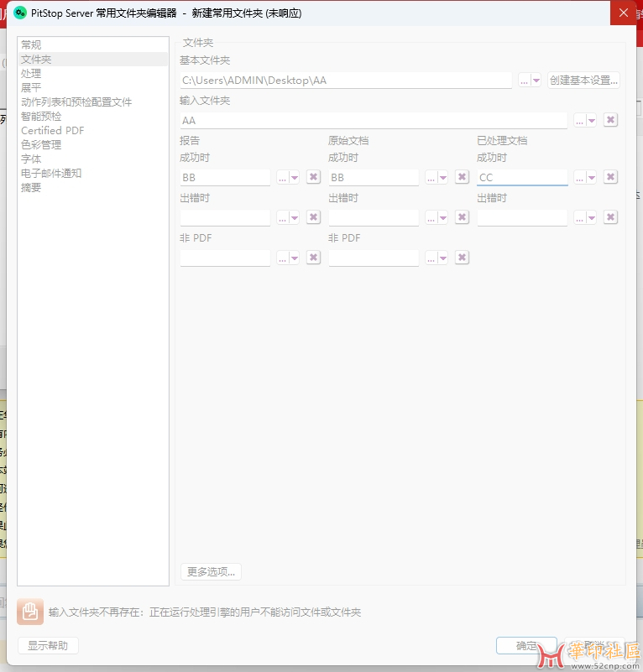Go to 色彩管理 settings section
Viewport: 643px width, 672px height.
coord(41,145)
